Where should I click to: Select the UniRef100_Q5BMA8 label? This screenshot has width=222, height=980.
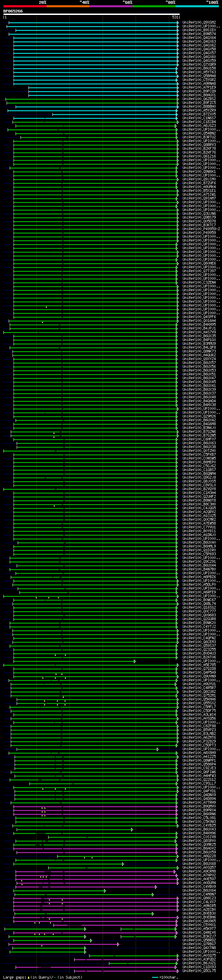(199, 76)
